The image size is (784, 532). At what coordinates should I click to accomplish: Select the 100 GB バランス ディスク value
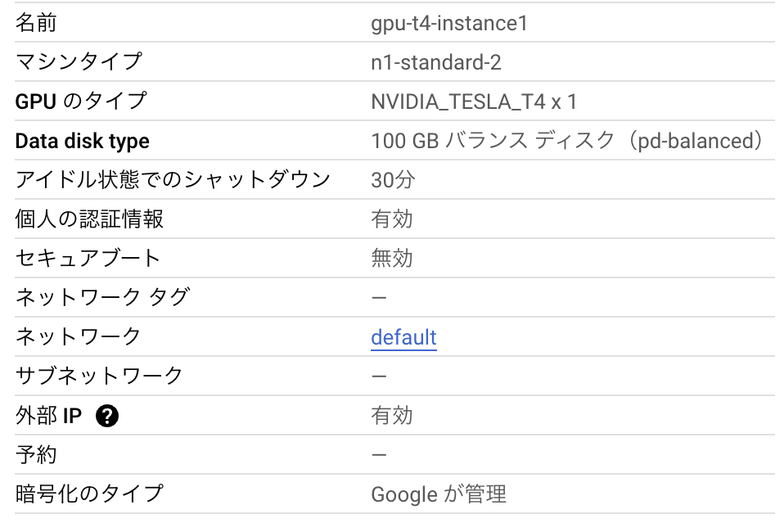(568, 141)
